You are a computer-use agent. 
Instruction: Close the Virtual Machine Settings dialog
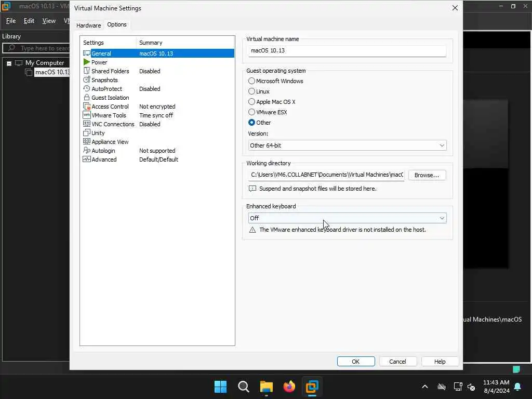455,8
